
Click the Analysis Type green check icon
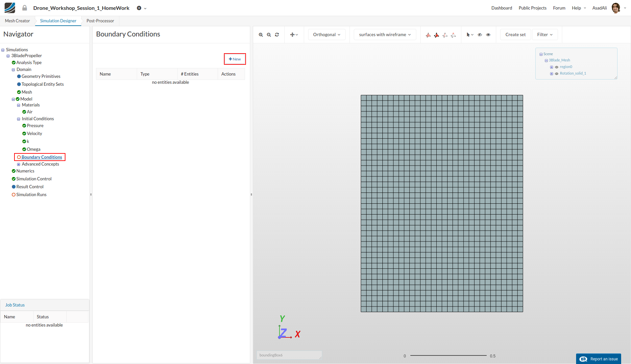click(x=13, y=63)
